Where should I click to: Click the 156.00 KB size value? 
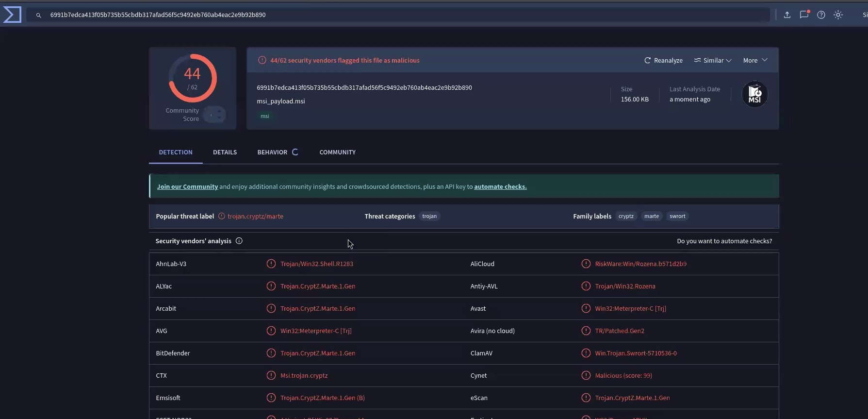click(635, 99)
